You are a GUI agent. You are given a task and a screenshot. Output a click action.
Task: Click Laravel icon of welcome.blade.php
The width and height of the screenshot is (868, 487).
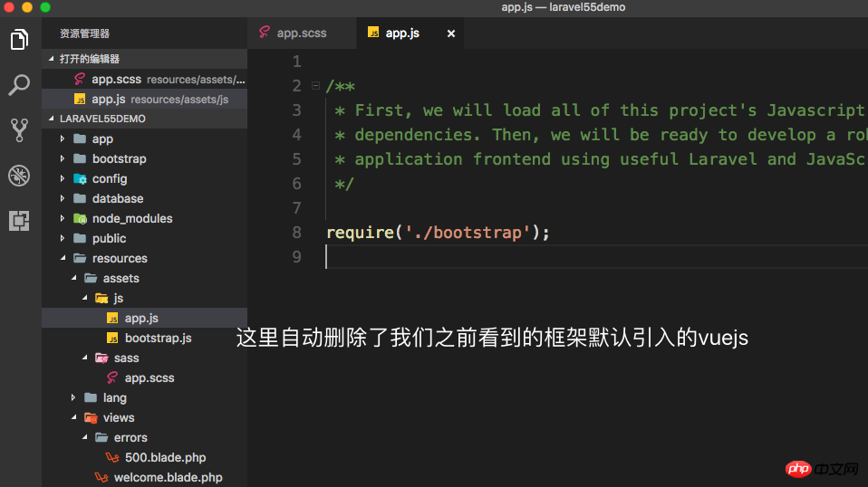[101, 477]
